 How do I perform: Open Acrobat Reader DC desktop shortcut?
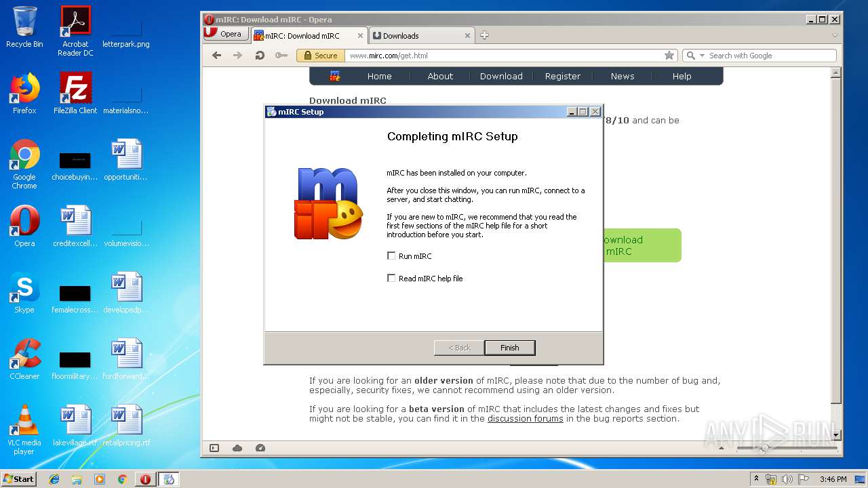tap(75, 31)
